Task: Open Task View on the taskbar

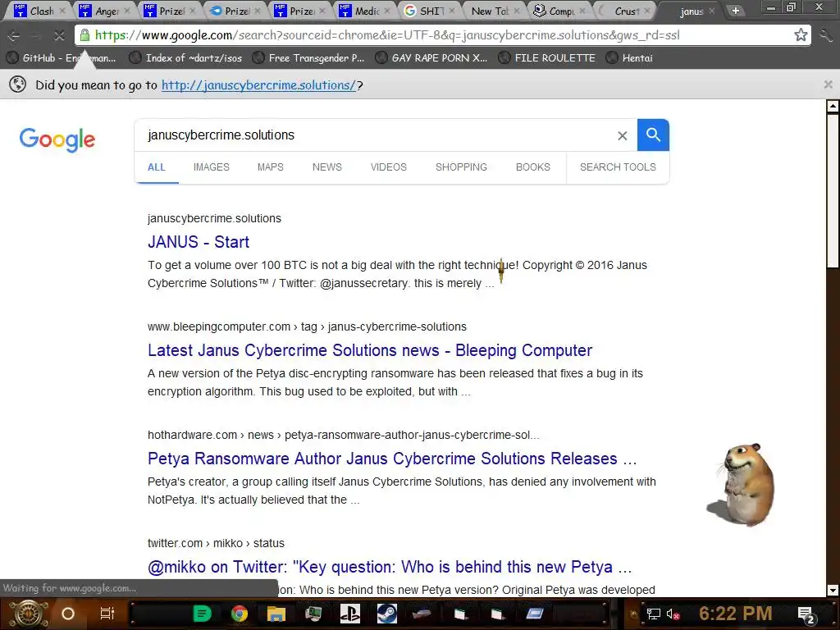Action: pyautogui.click(x=107, y=614)
